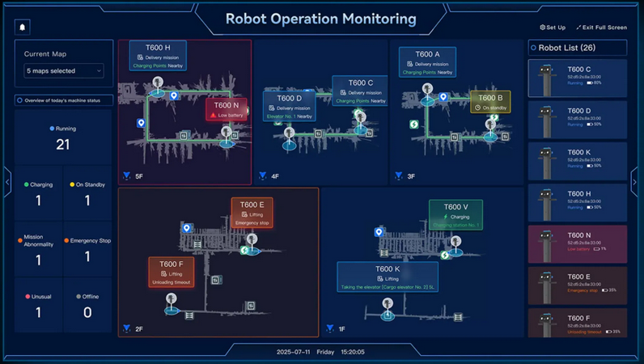Toggle today's machine status overview circle
This screenshot has width=644, height=364.
click(20, 100)
